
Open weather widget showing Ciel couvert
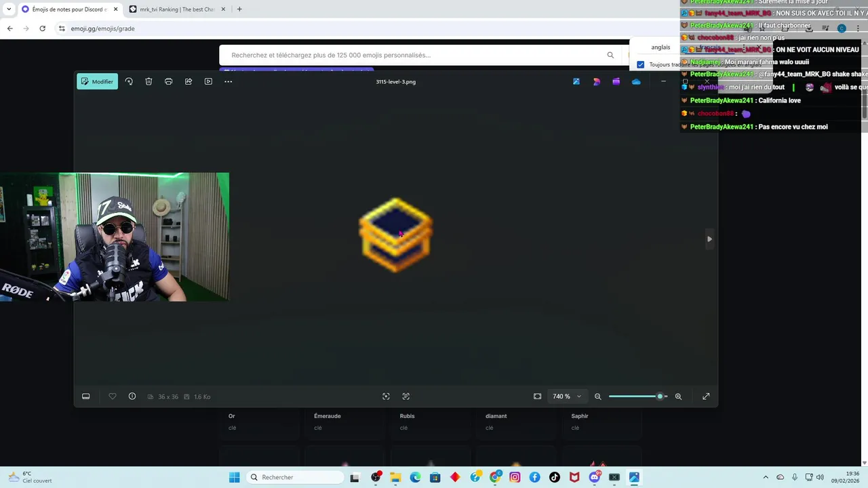click(x=37, y=481)
